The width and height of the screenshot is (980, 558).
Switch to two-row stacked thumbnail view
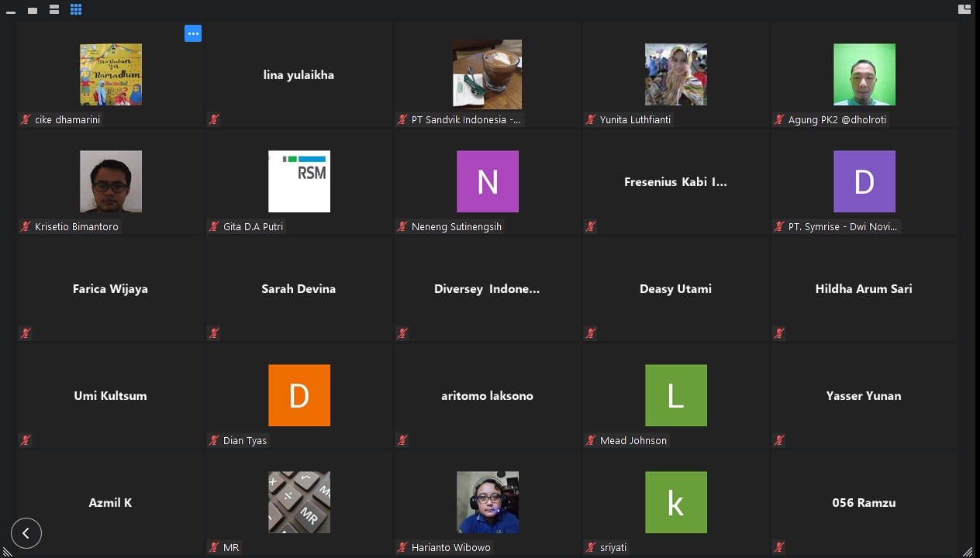[x=54, y=10]
